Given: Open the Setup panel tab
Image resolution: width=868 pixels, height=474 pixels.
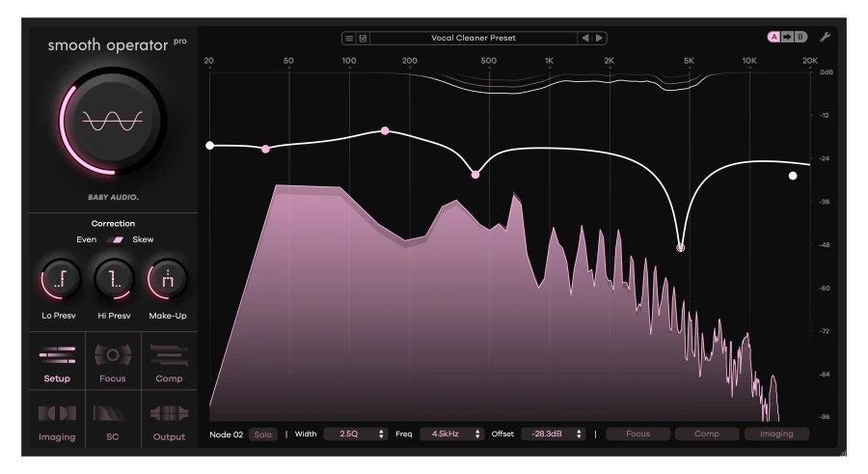Looking at the screenshot, I should pos(57,363).
